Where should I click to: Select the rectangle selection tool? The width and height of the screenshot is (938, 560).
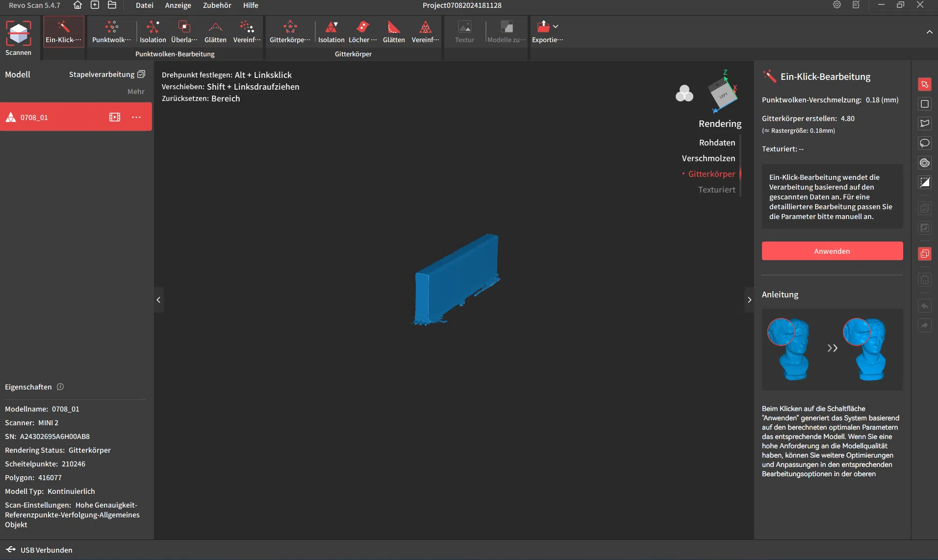(x=924, y=104)
